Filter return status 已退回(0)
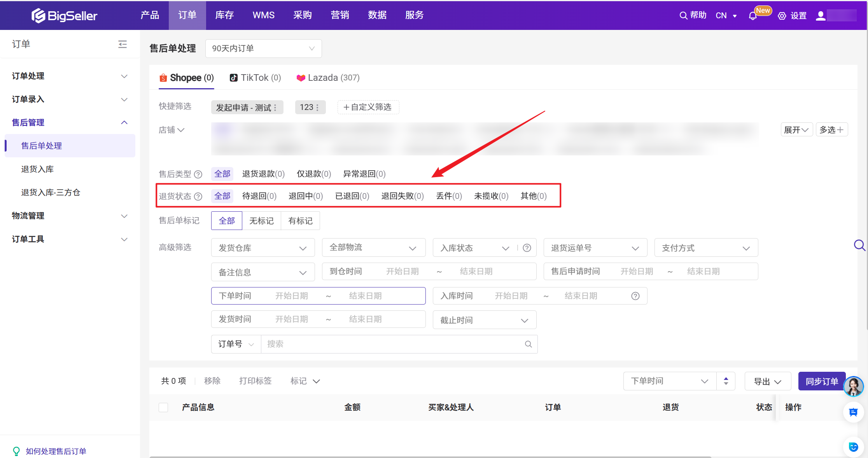 [352, 196]
